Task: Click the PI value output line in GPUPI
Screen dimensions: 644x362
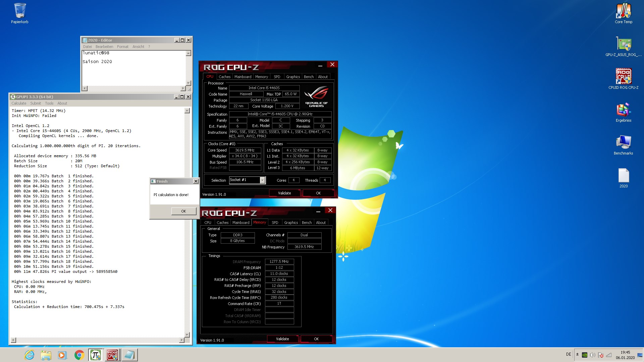Action: pos(66,271)
